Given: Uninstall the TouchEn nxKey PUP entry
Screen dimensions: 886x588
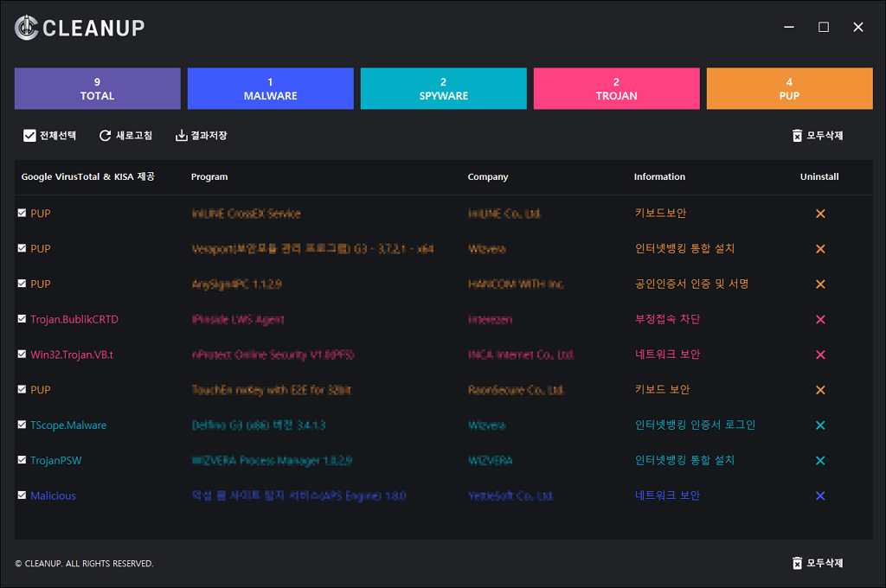Looking at the screenshot, I should coord(820,390).
